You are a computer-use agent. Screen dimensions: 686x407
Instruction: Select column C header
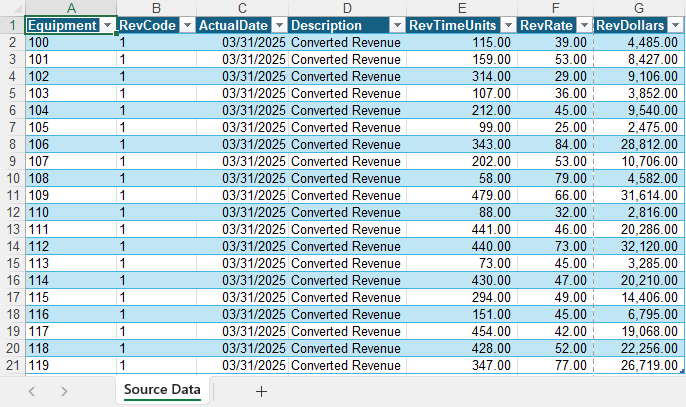(x=242, y=8)
